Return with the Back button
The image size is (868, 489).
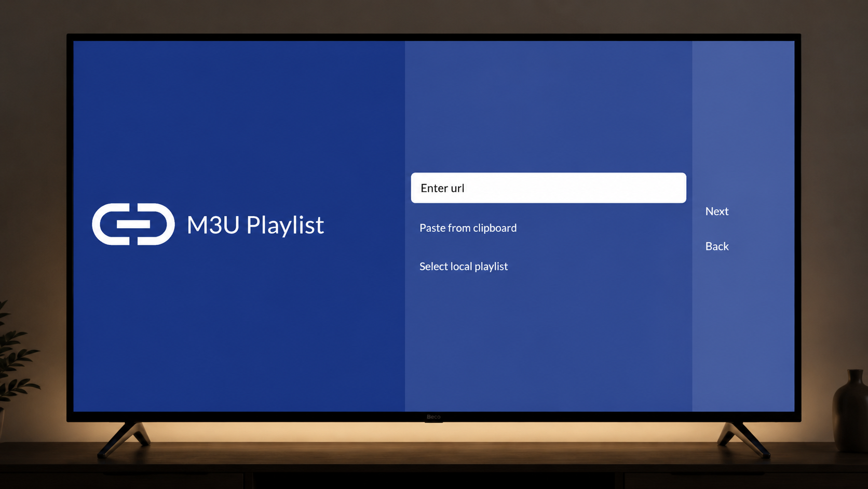coord(717,246)
